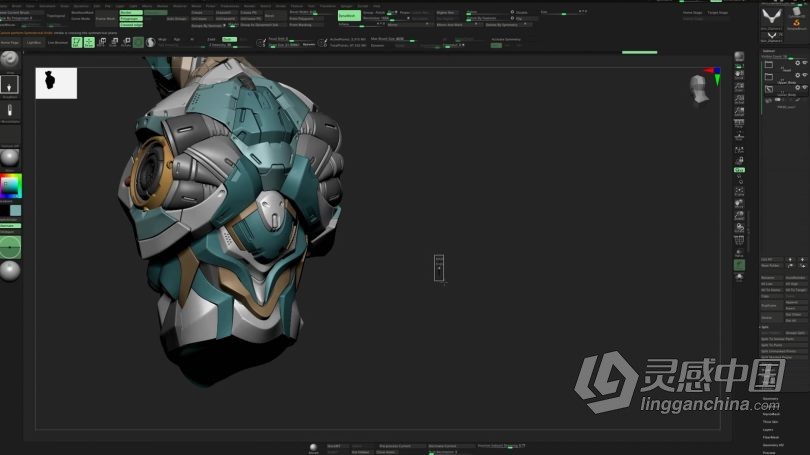Screen dimensions: 810x455
Task: Click the Sculptris Pro sphere icon
Action: [150, 42]
